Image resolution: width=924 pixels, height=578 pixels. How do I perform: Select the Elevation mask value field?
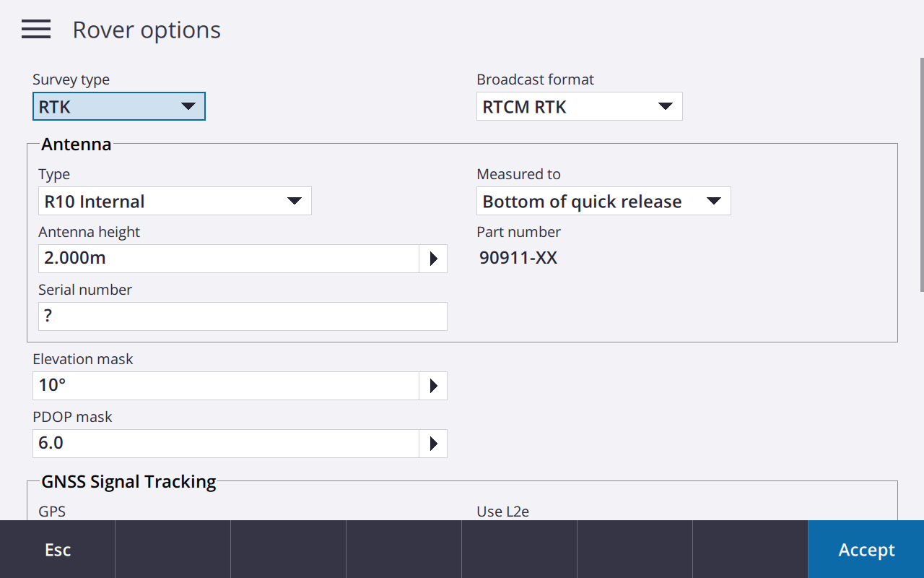coord(225,386)
